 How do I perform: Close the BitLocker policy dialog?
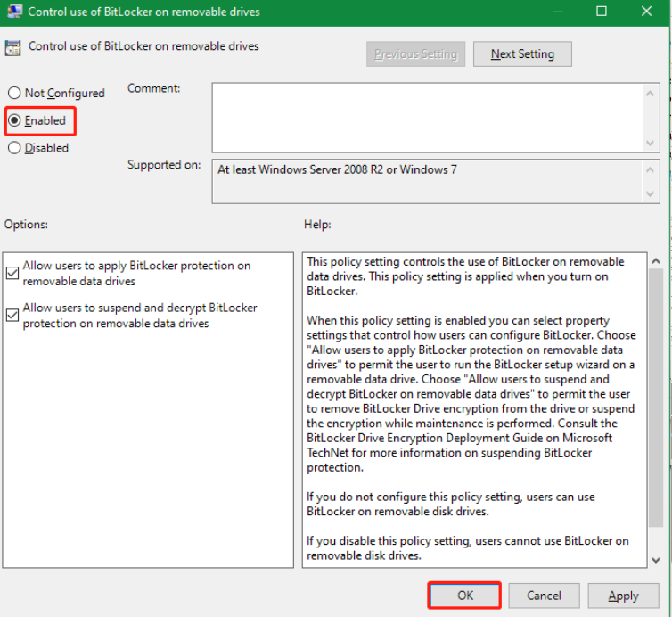pyautogui.click(x=646, y=12)
